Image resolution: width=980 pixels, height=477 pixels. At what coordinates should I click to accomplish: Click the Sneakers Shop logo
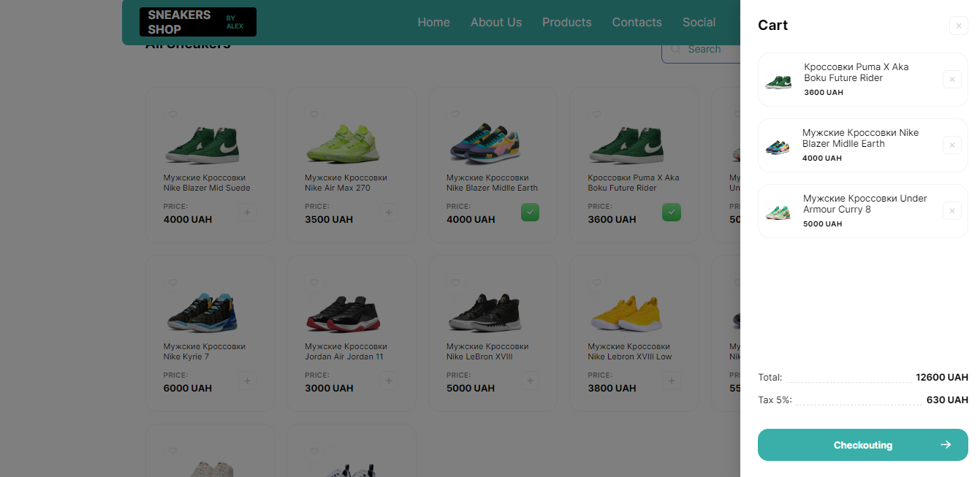pos(198,22)
